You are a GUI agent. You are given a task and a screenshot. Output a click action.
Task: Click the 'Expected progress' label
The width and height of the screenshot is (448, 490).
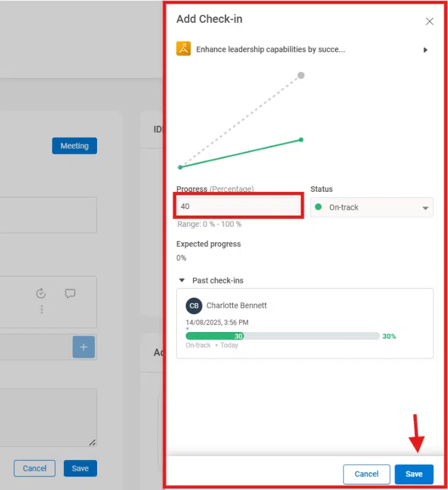tap(208, 243)
